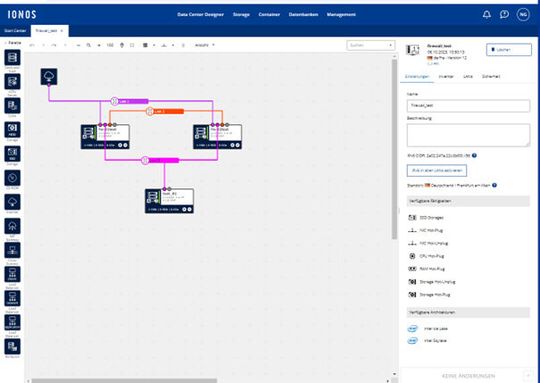Click the NIC Hot-Plug capability entry
Viewport: 540px width, 383px height.
425,230
